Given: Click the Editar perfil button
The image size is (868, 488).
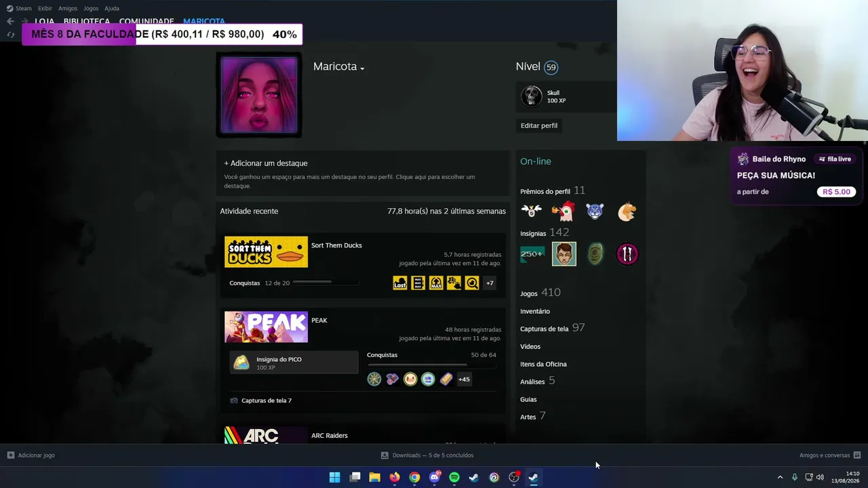Looking at the screenshot, I should tap(539, 125).
